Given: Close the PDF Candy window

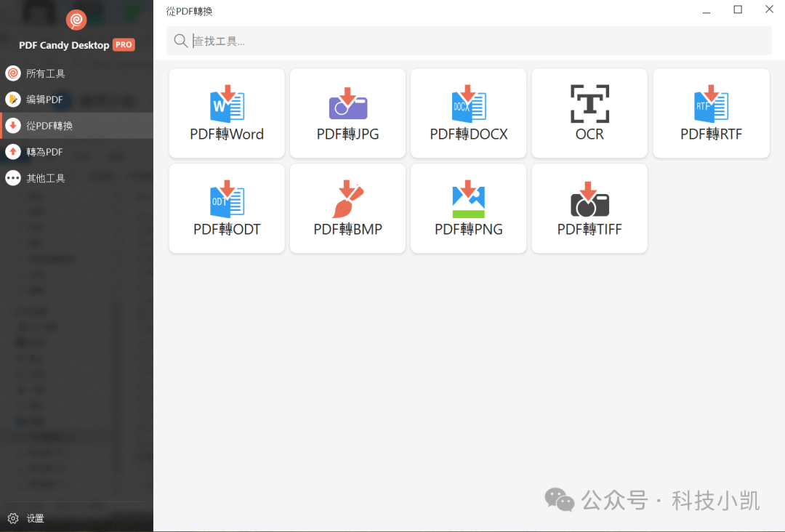Looking at the screenshot, I should 770,9.
